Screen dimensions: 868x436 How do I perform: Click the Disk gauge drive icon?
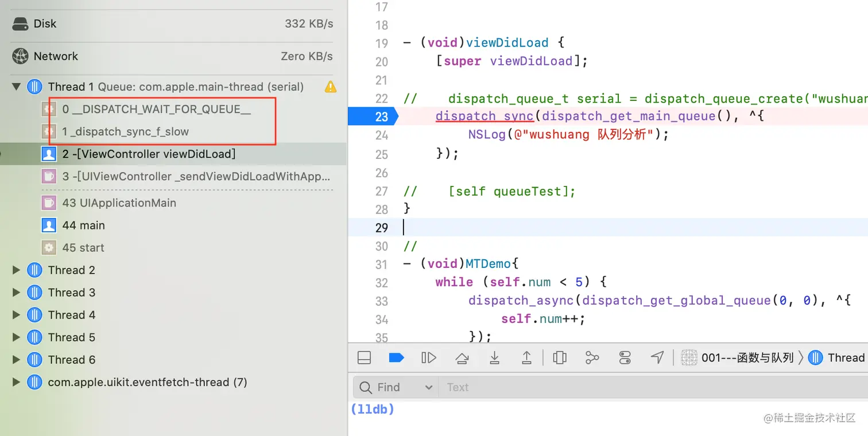[20, 24]
